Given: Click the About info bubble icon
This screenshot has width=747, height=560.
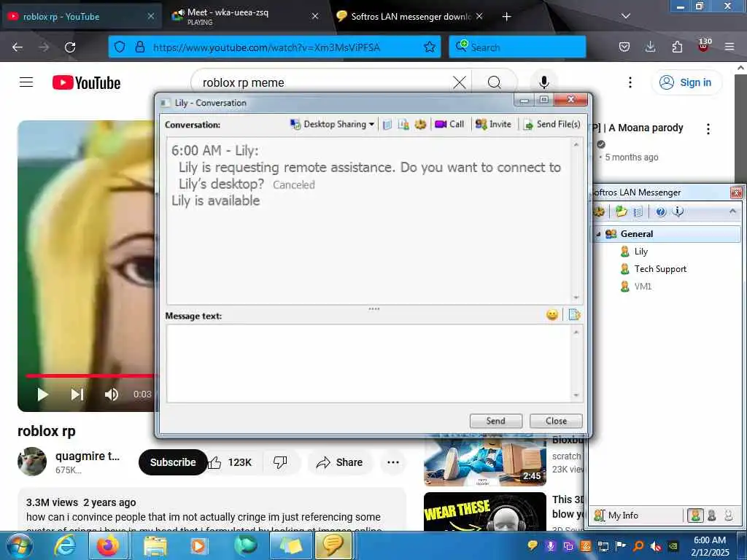Looking at the screenshot, I should coord(678,211).
